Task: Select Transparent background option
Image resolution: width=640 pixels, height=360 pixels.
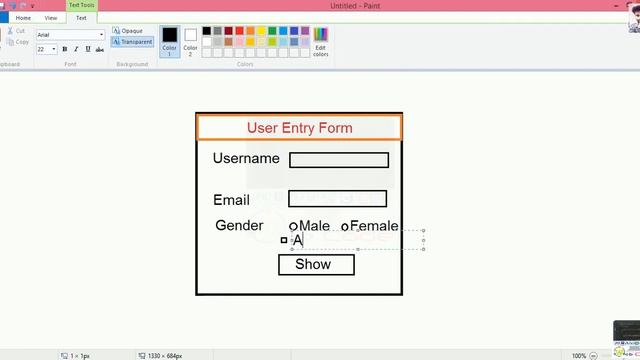Action: click(132, 42)
